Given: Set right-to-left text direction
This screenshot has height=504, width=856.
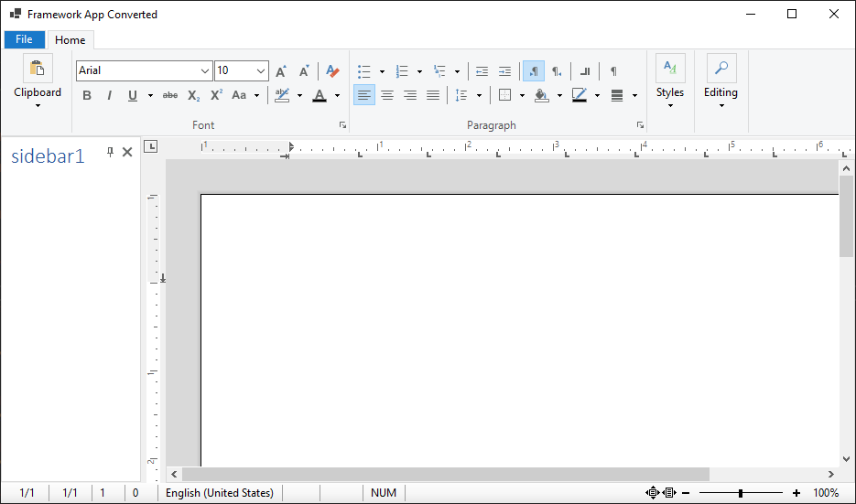Looking at the screenshot, I should [557, 71].
